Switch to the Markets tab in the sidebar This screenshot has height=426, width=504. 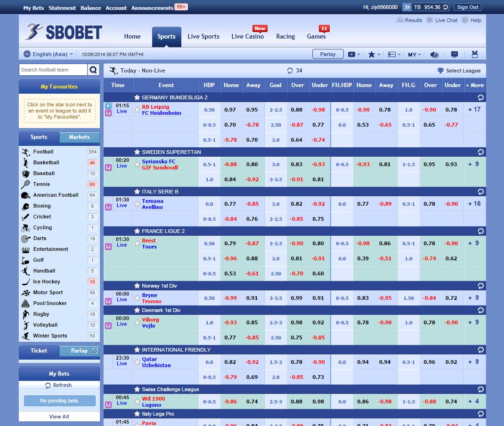click(79, 138)
